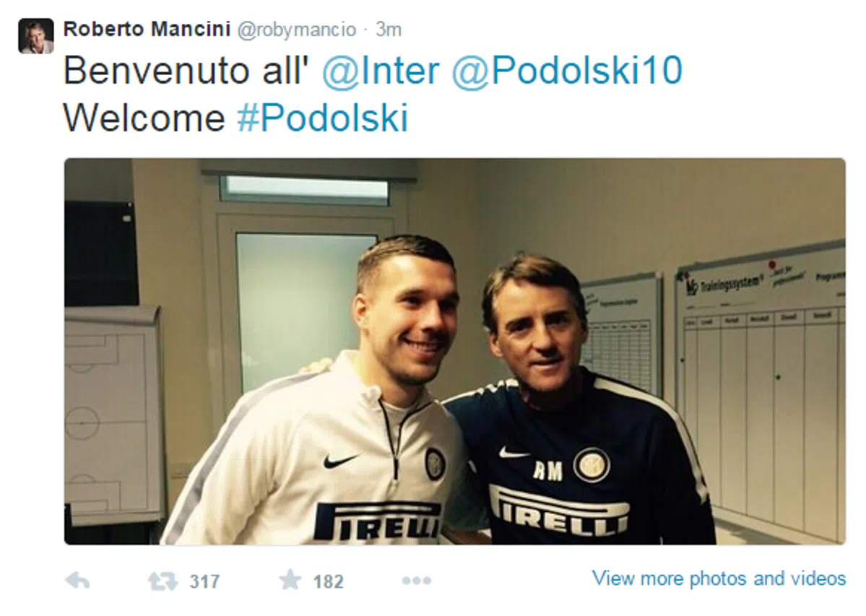Click the word 'Welcome' in tweet text
Viewport: 866px width, 616px height.
click(x=144, y=118)
